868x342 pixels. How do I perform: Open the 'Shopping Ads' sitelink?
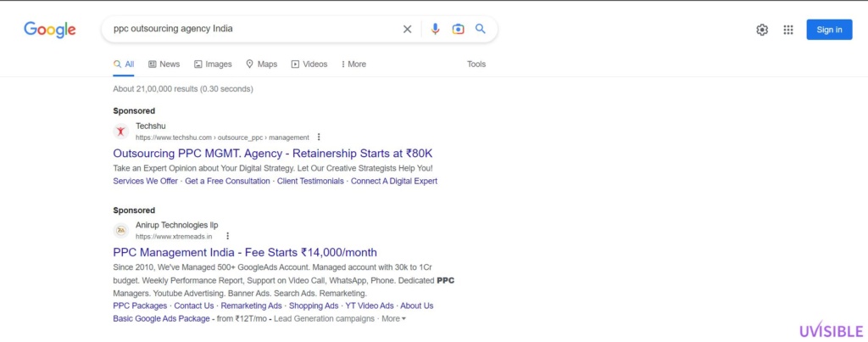314,306
